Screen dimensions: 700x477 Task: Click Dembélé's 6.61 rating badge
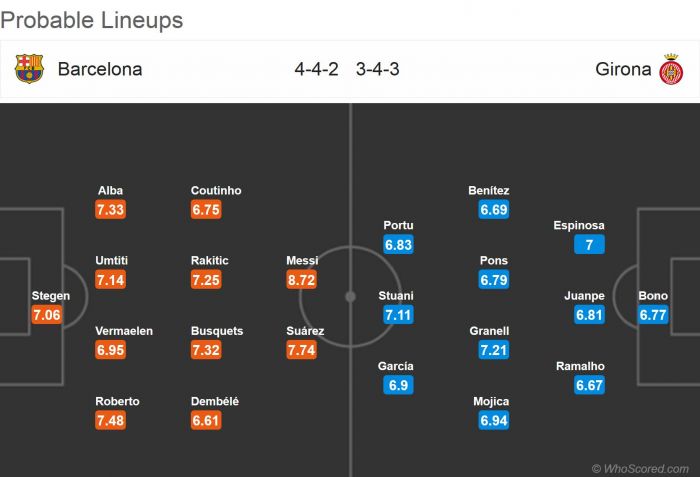pos(206,421)
